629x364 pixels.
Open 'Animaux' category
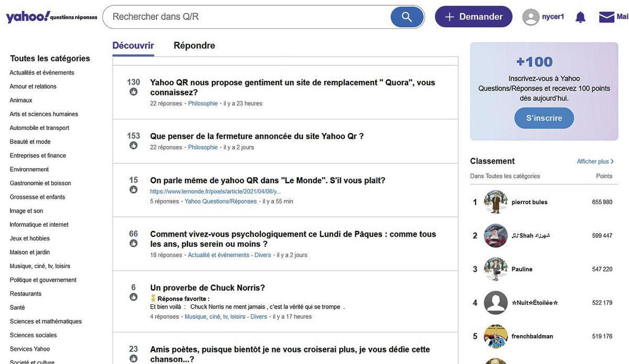click(x=21, y=100)
